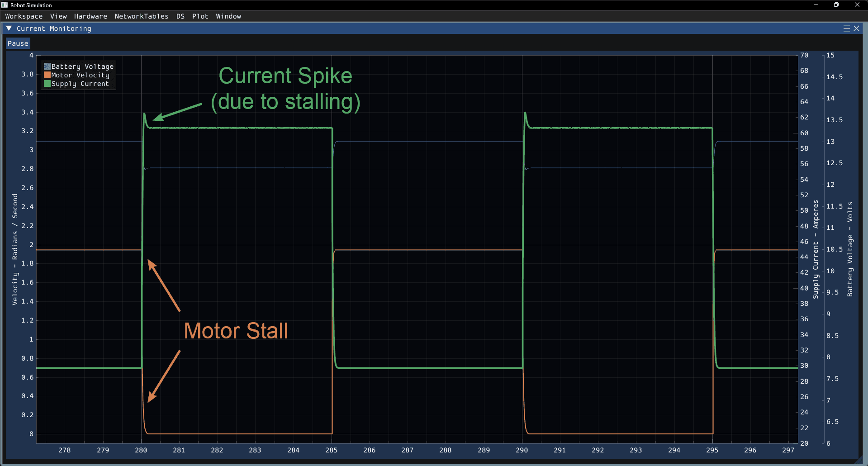
Task: Select the Current Monitoring panel title text
Action: pos(53,28)
